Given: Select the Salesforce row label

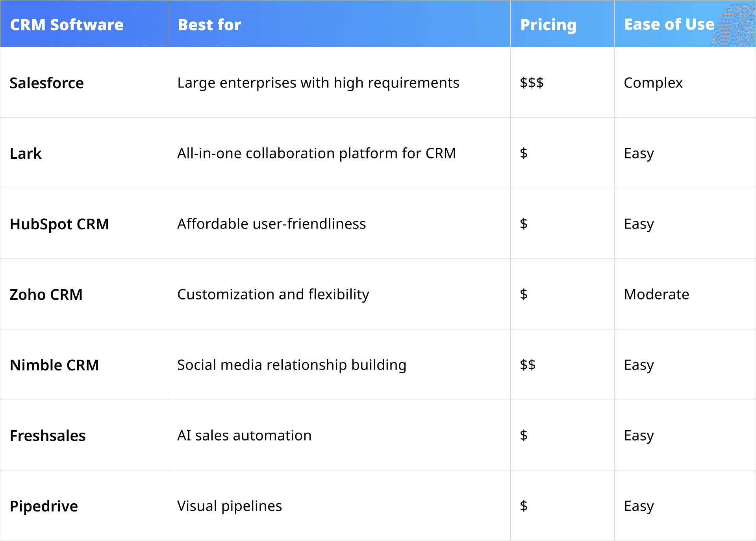Looking at the screenshot, I should (x=46, y=83).
